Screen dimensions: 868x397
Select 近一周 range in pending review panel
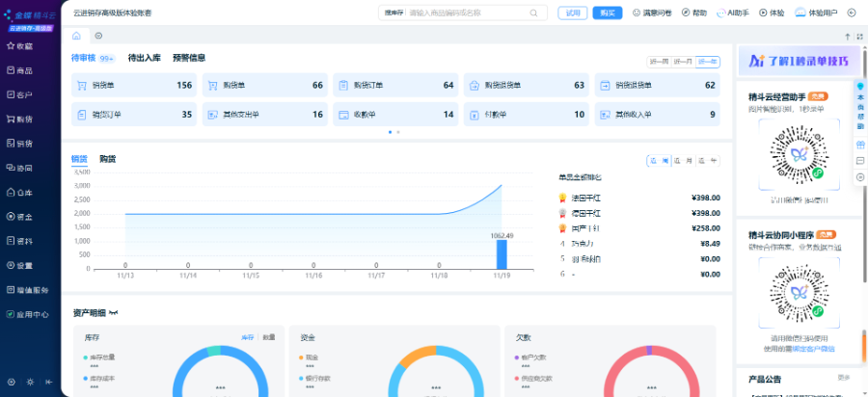[x=658, y=62]
